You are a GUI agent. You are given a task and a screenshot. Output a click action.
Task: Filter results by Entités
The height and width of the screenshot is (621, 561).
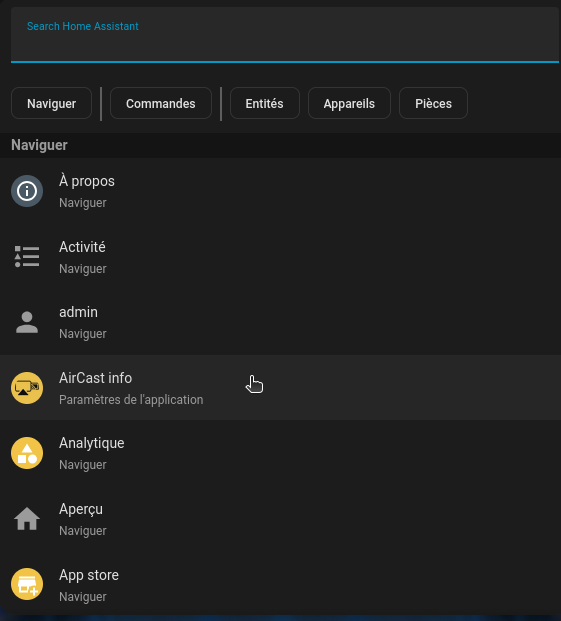point(264,103)
